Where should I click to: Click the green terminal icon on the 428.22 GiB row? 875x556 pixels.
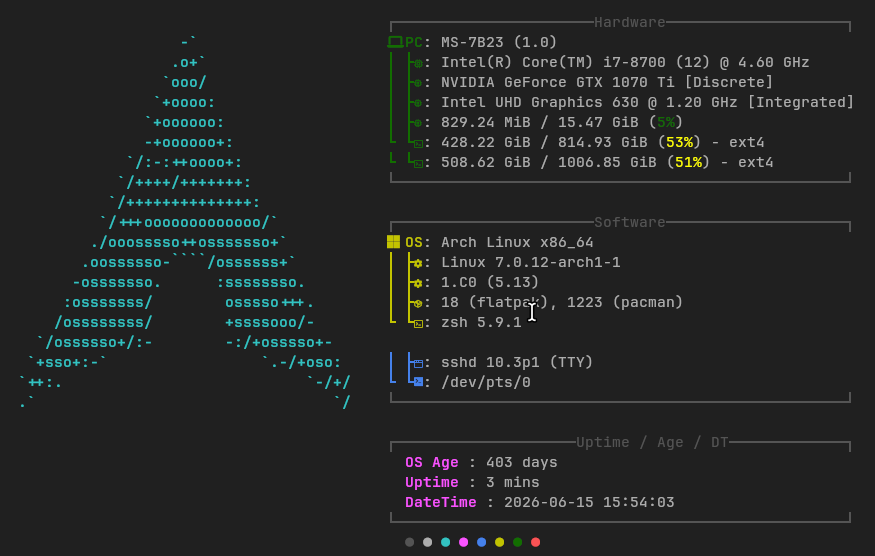click(418, 144)
